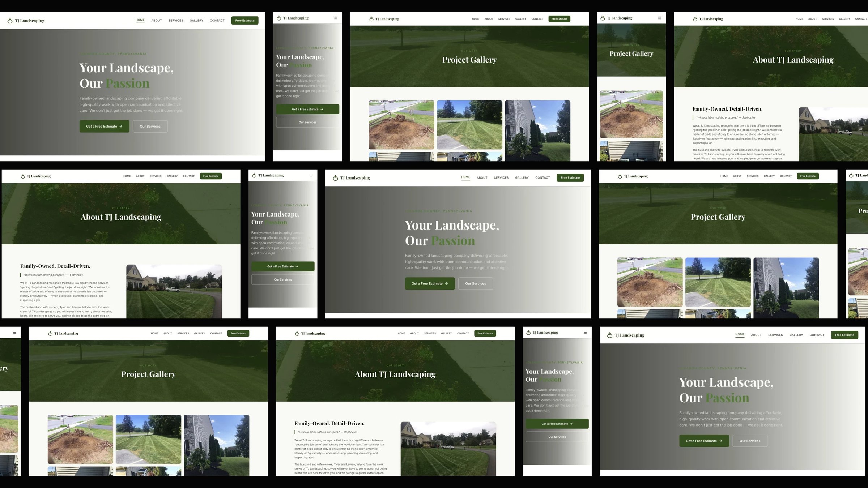The image size is (868, 488).
Task: Select GALLERY nav item in top-row desktop Project Gallery mockup
Action: coord(521,19)
